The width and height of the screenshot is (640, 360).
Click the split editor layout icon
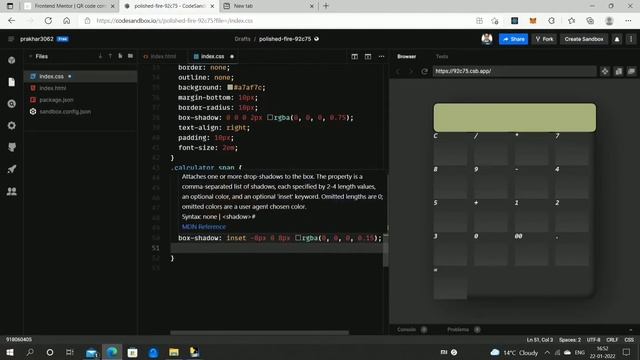[x=354, y=56]
